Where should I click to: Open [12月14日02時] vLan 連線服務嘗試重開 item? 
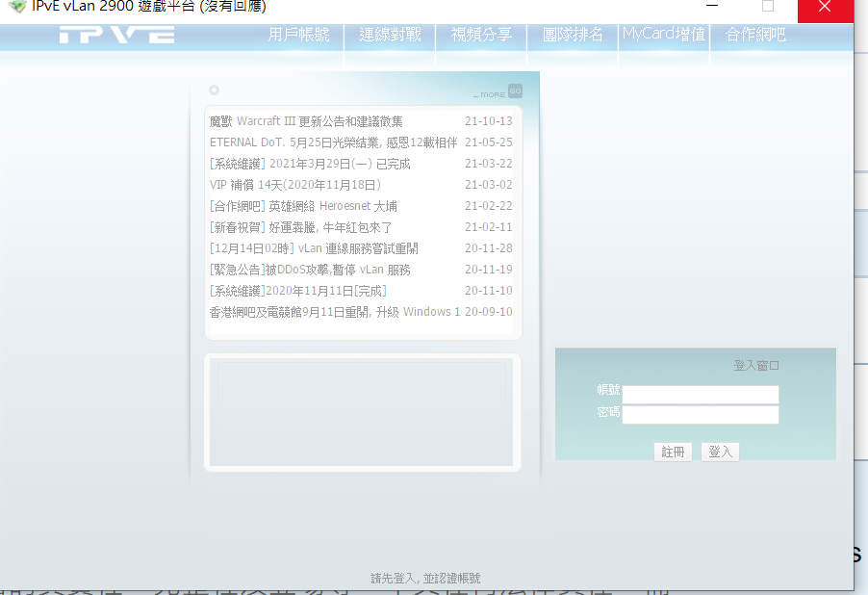tap(314, 248)
